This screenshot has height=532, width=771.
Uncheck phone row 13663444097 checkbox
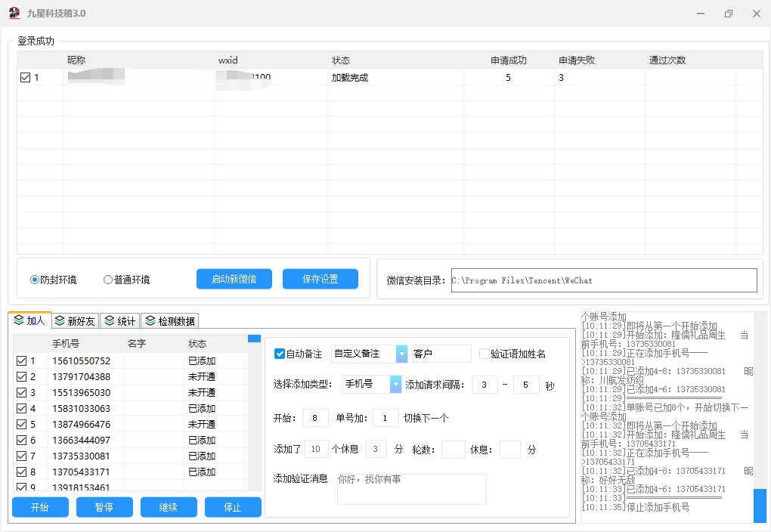[x=21, y=440]
